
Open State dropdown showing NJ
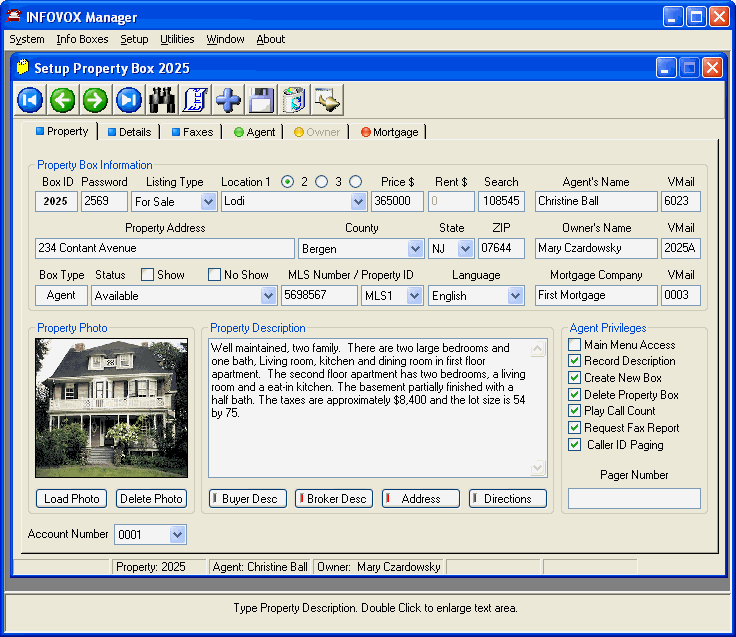point(465,249)
